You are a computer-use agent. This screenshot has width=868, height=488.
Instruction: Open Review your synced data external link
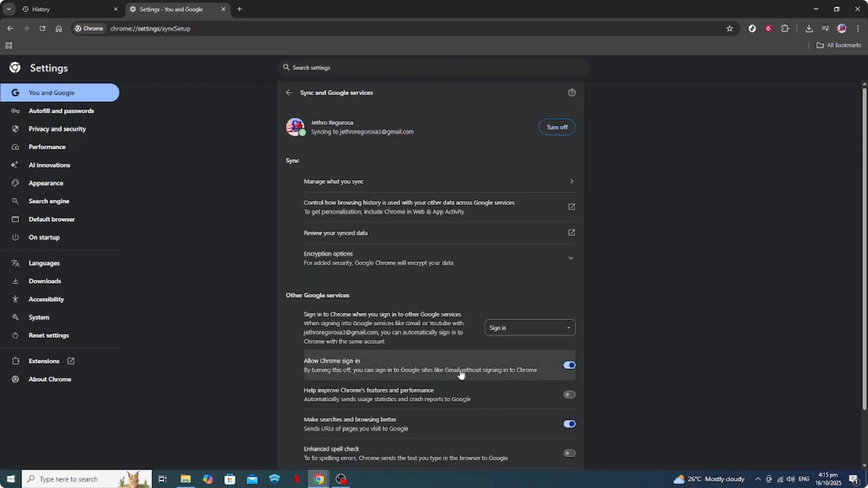[572, 233]
